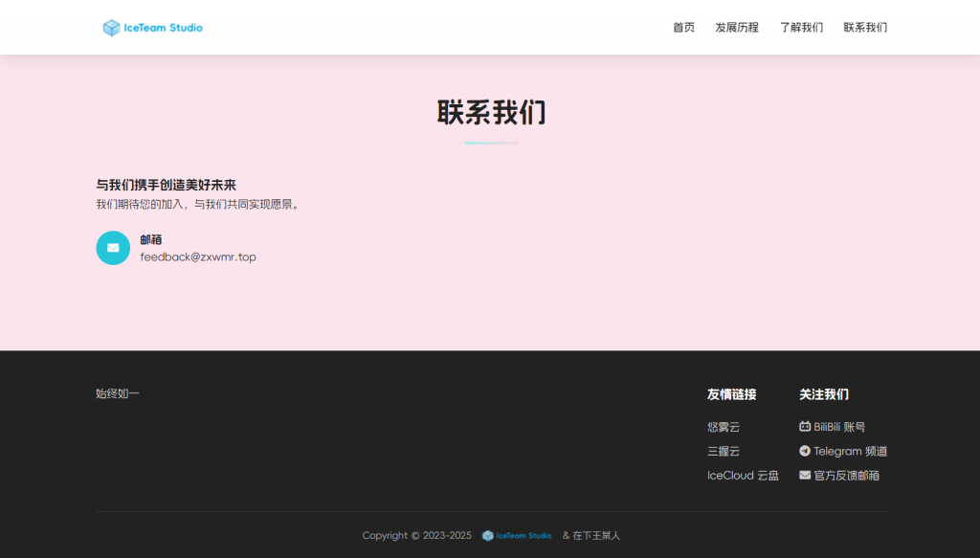The image size is (980, 558).
Task: Click the IceTeam Studio cube logo icon in header
Action: click(111, 28)
